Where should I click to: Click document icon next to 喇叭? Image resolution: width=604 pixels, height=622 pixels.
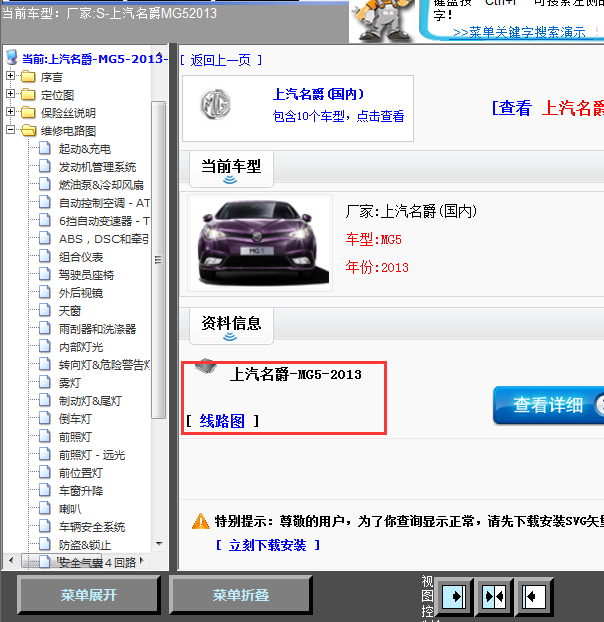point(45,508)
